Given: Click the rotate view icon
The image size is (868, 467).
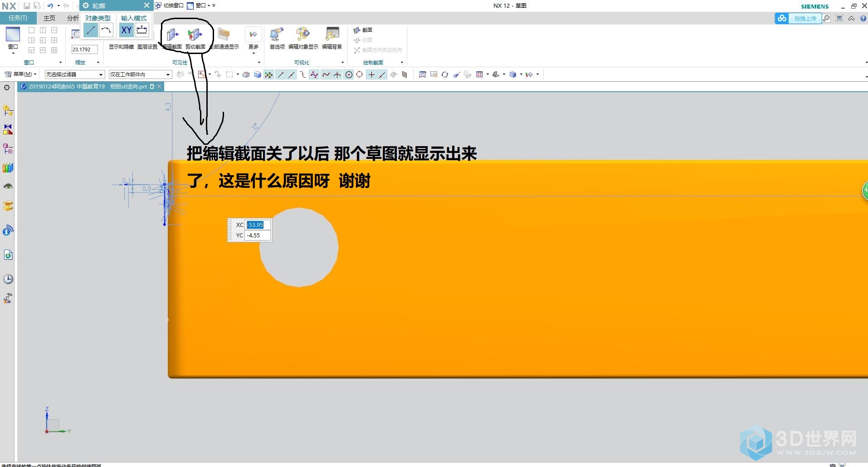Looking at the screenshot, I should [445, 74].
